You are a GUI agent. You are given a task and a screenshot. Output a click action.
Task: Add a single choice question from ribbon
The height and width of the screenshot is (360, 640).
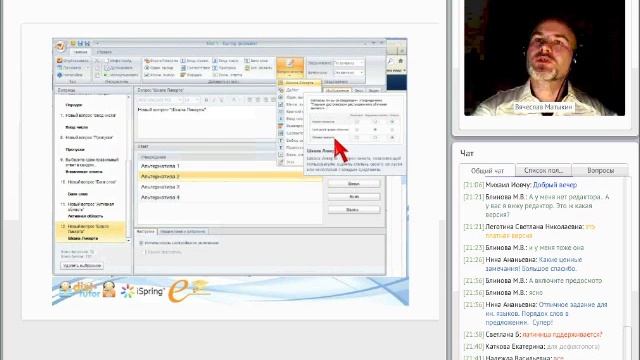158,68
